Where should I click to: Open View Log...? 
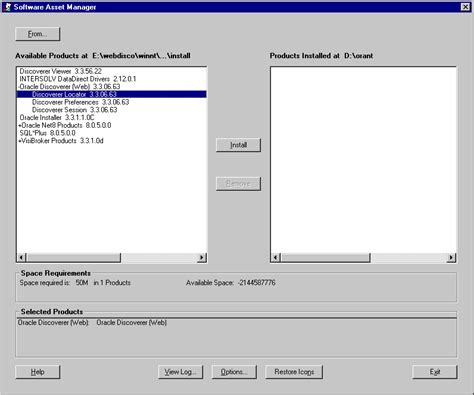180,372
